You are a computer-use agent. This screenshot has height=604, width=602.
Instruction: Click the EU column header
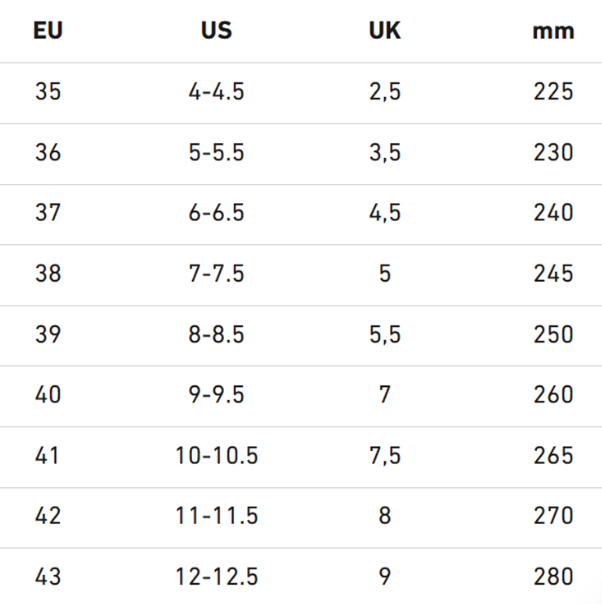(48, 30)
